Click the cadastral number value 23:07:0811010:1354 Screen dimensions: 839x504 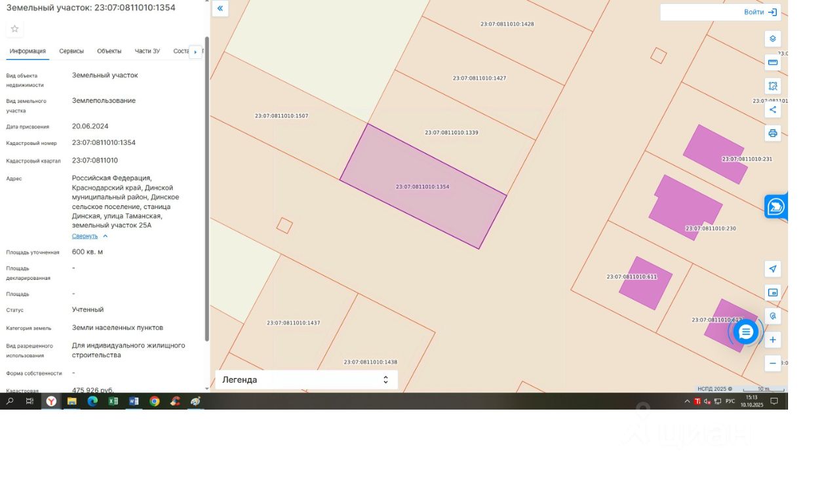pyautogui.click(x=104, y=143)
